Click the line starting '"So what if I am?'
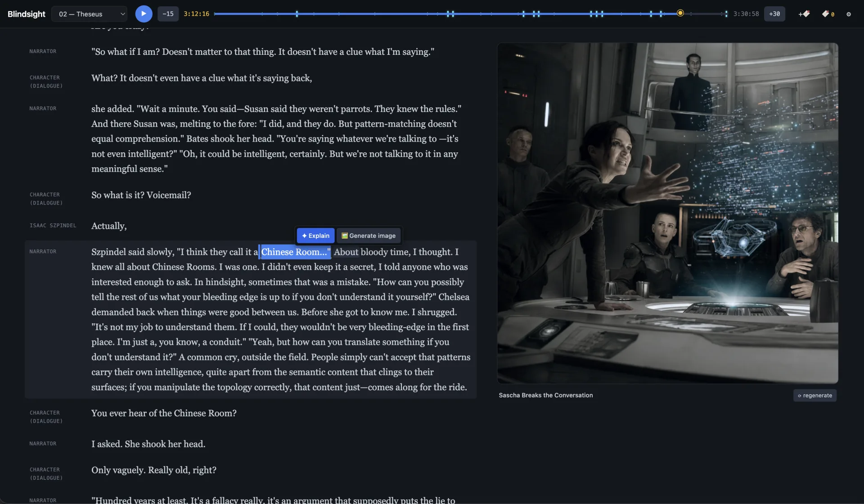Screen dimensions: 864x504 (263, 52)
